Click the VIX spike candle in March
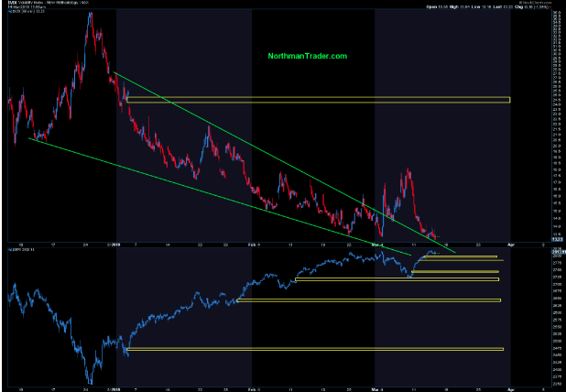Viewport: 566px width, 392px height. [x=407, y=170]
